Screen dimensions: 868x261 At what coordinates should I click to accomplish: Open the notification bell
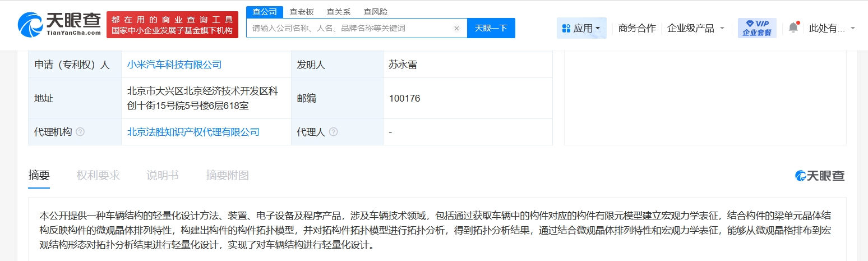tap(793, 28)
